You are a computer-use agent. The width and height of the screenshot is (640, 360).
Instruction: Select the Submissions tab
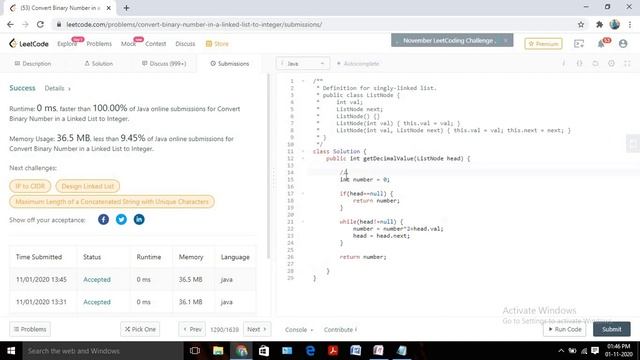[x=230, y=64]
